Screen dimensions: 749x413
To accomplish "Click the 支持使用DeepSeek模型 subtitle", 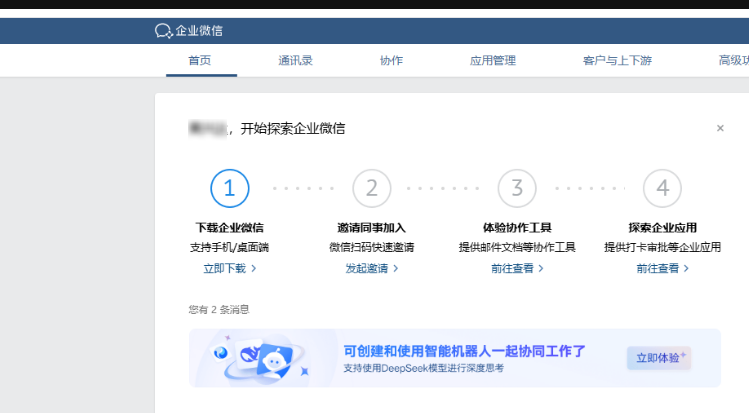I will click(424, 368).
